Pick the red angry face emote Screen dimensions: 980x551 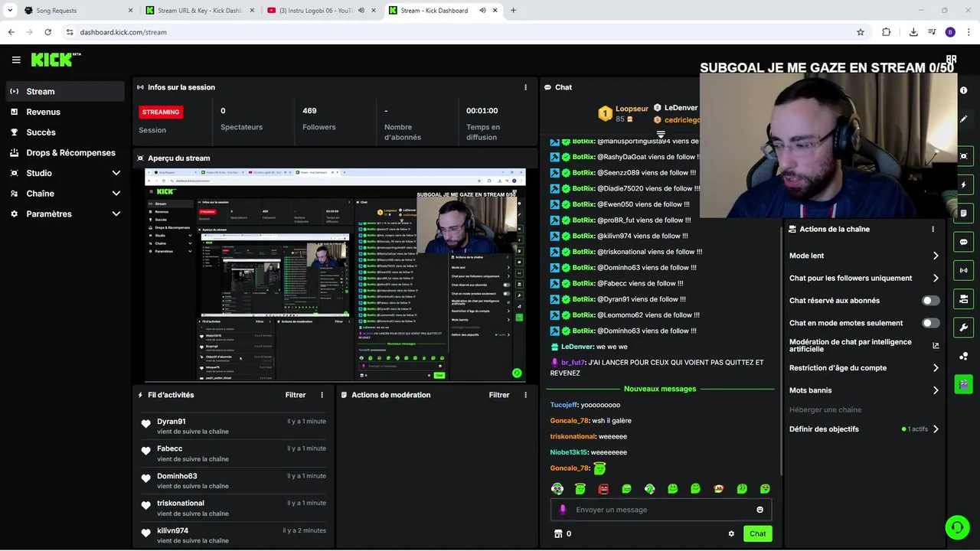tap(603, 489)
